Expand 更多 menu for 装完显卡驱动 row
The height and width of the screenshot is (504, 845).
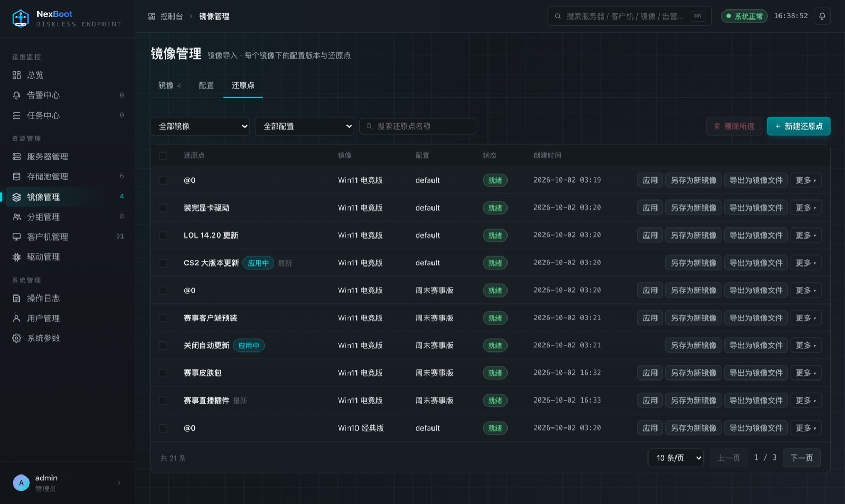[x=806, y=208]
